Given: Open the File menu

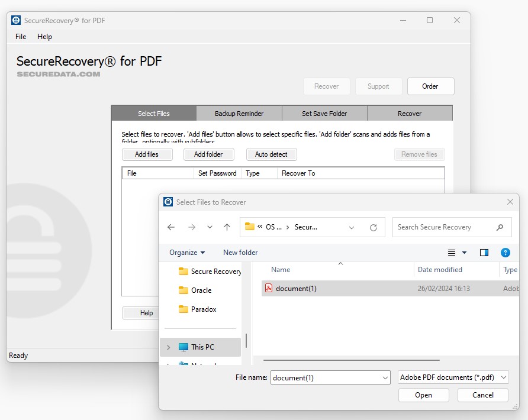Looking at the screenshot, I should (x=21, y=37).
